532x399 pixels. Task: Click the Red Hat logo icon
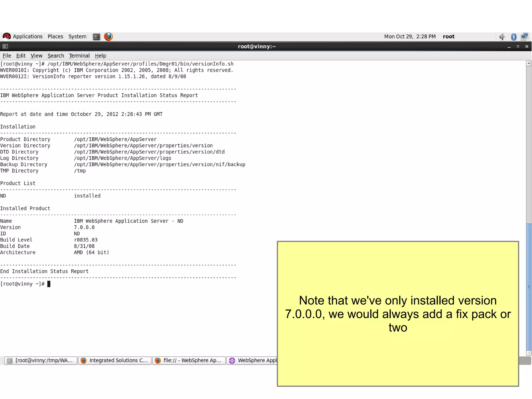click(6, 36)
